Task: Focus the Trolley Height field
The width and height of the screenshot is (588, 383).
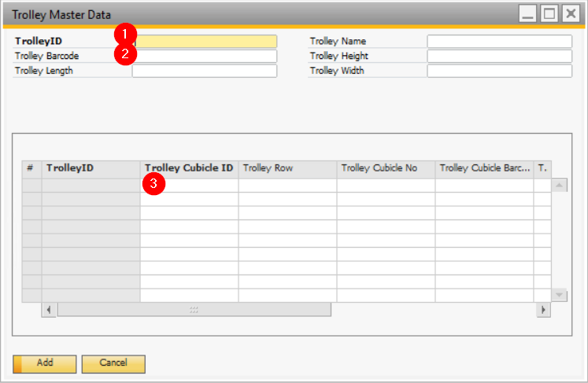Action: pyautogui.click(x=499, y=57)
